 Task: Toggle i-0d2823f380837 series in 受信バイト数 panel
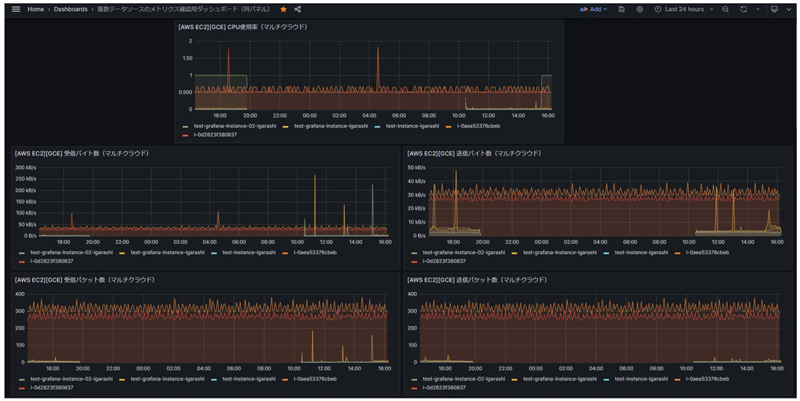point(52,261)
